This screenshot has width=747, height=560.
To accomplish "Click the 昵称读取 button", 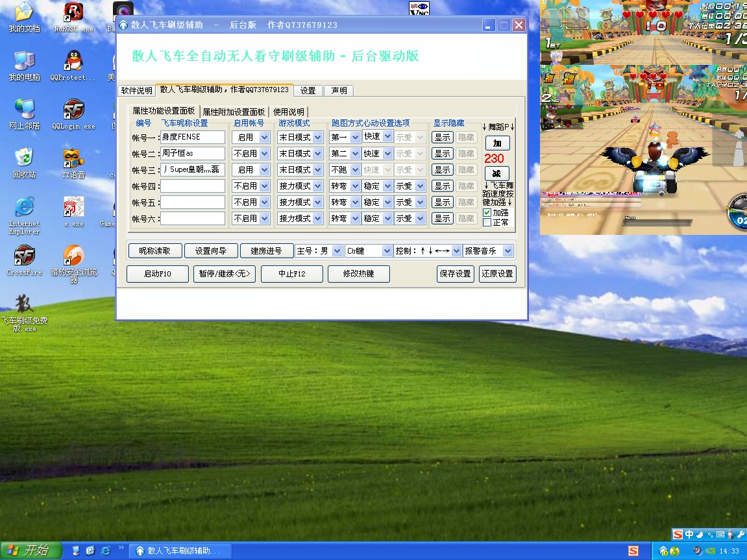I will point(154,251).
